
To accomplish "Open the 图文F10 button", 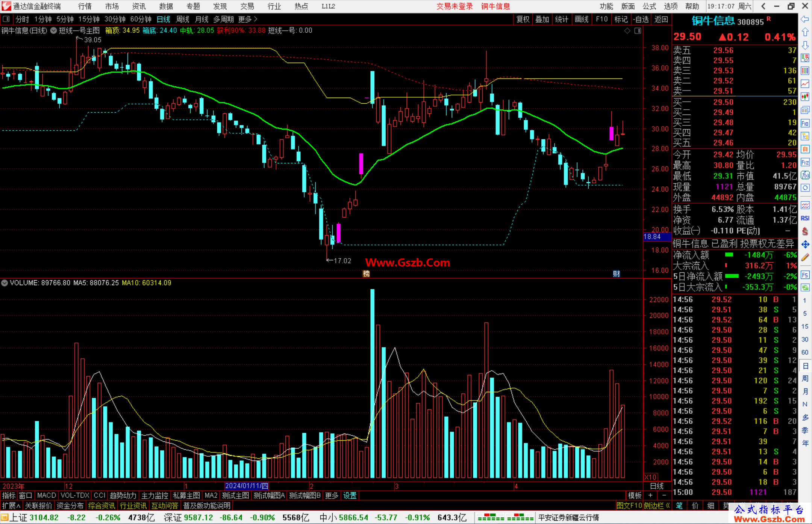I will pyautogui.click(x=629, y=506).
